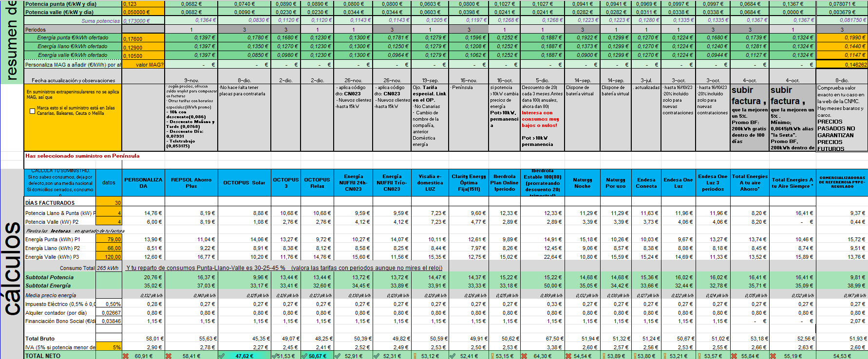Click the red X icon beside 55,84 € total
The width and height of the screenshot is (868, 359).
pyautogui.click(x=735, y=356)
